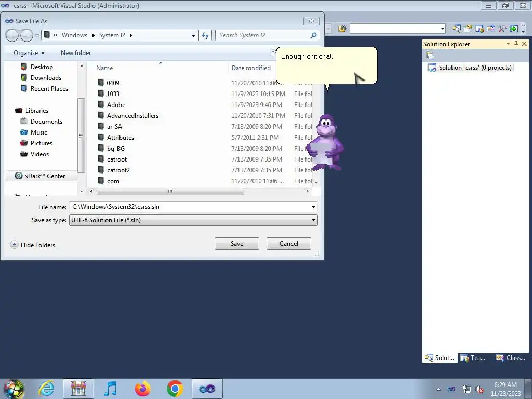This screenshot has width=532, height=399.
Task: Switch to the Class View tab
Action: point(511,358)
